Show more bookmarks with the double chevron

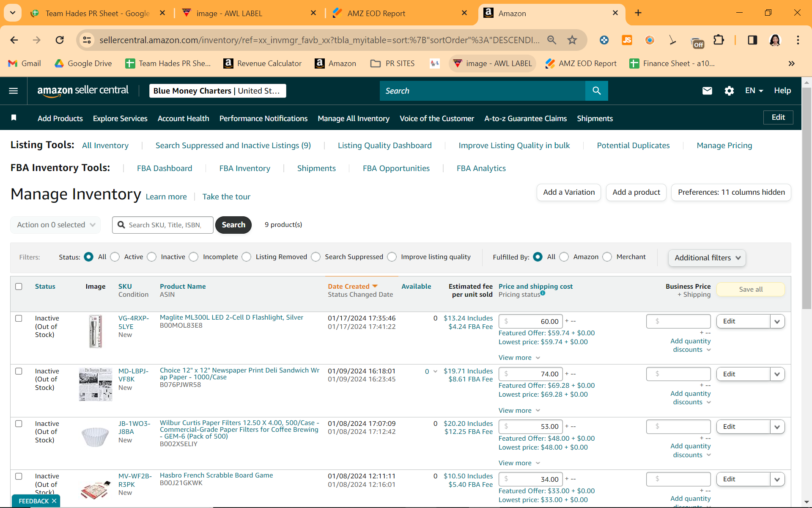tap(791, 63)
